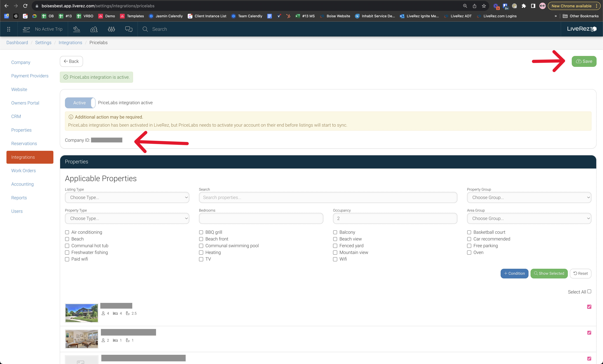
Task: Open the VRBO bookmark
Action: [85, 16]
